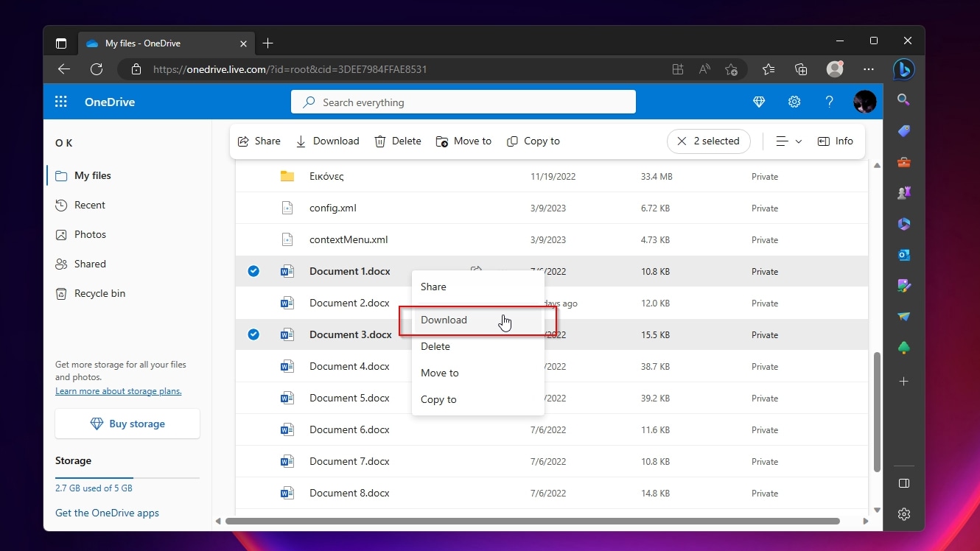Click the Bing sidebar icon

(x=903, y=69)
